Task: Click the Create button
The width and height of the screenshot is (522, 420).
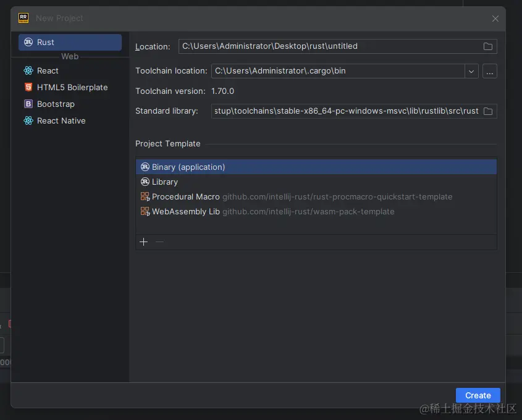Action: tap(478, 395)
